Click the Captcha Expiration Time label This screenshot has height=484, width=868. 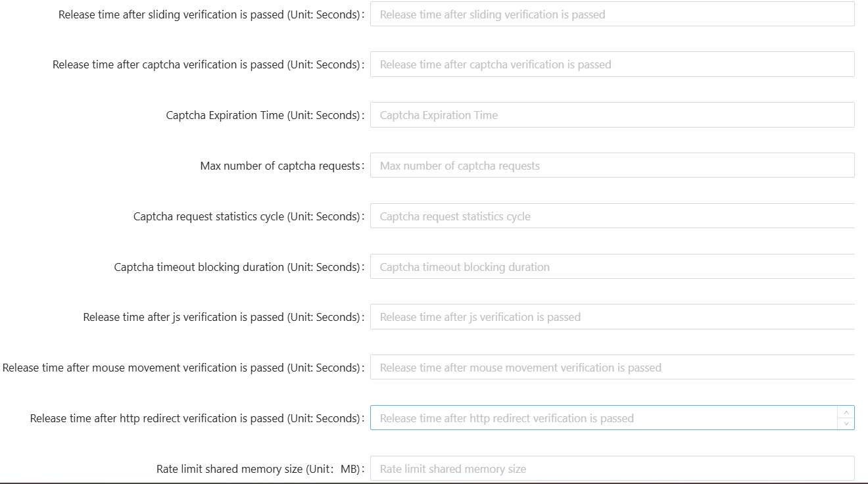263,115
